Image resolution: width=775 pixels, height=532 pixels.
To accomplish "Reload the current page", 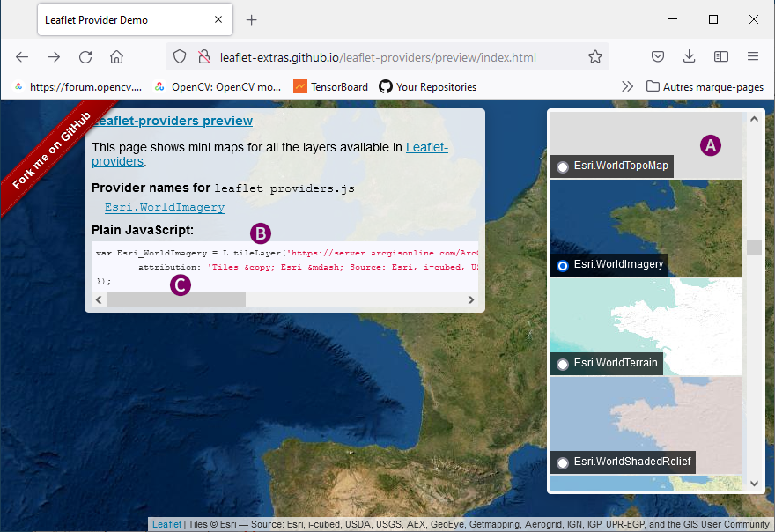I will (x=85, y=57).
